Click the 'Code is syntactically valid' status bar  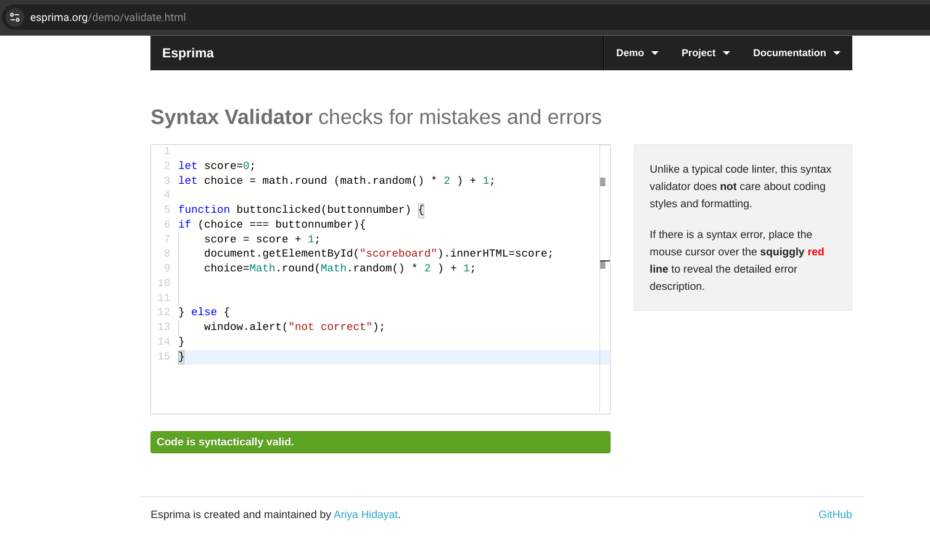tap(380, 442)
